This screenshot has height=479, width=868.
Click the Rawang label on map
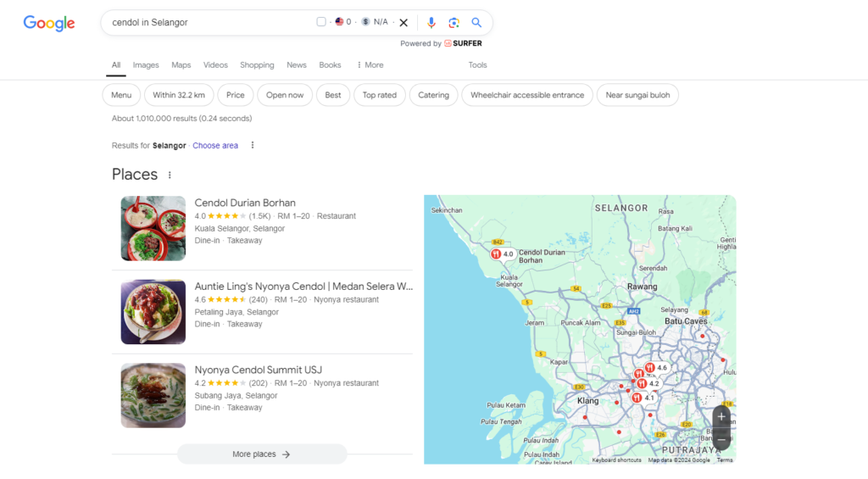click(x=643, y=287)
